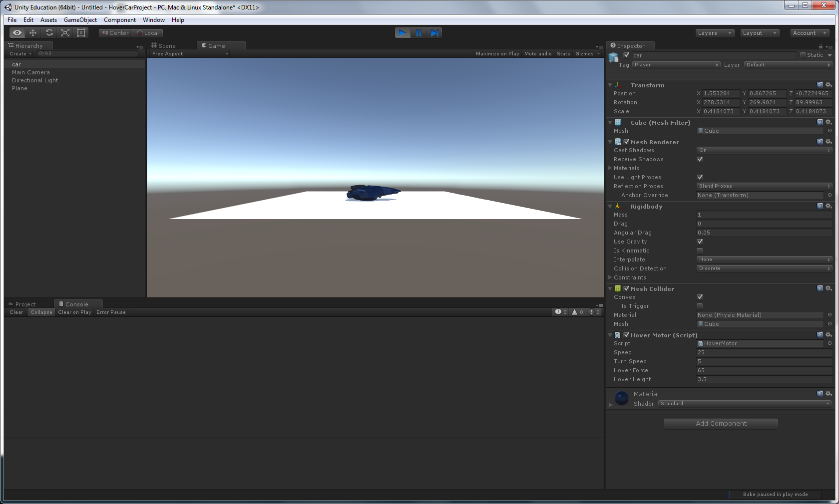Toggle the car object active checkbox
The width and height of the screenshot is (839, 504).
pos(626,55)
